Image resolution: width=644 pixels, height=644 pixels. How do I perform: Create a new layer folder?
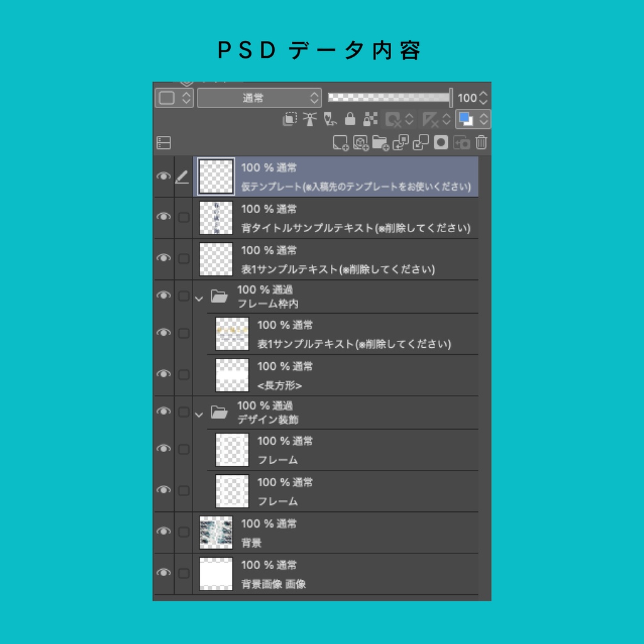coord(380,143)
